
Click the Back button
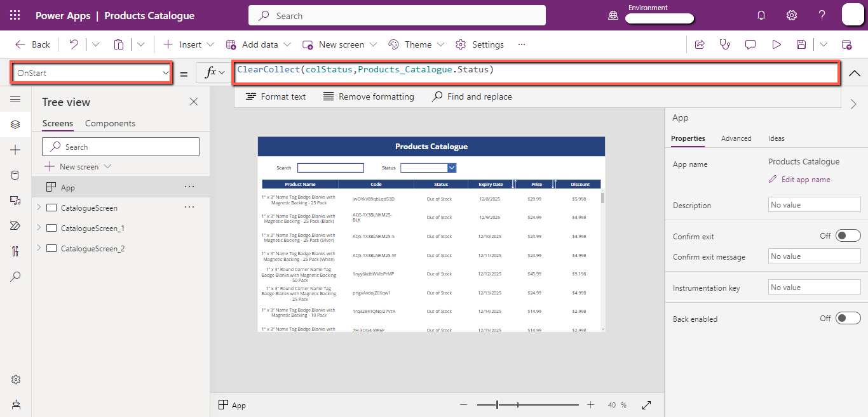32,44
